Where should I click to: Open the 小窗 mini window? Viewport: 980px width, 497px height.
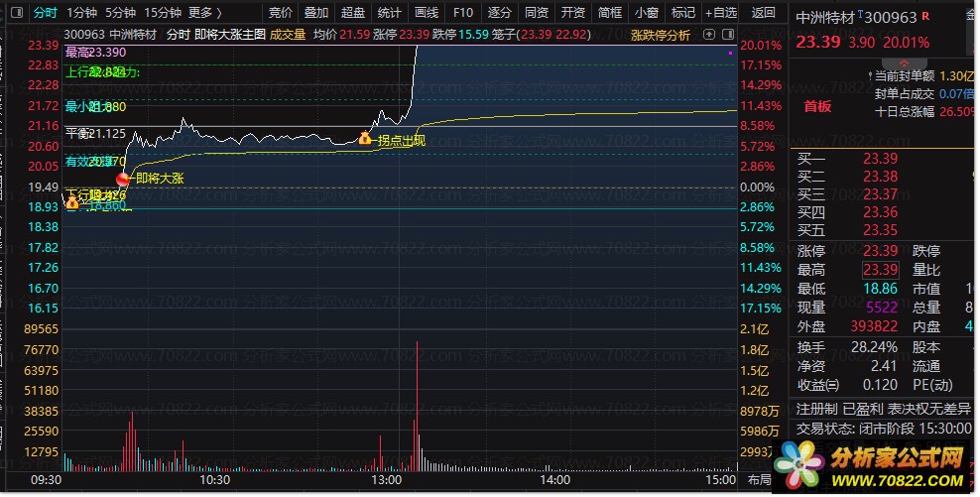[647, 13]
